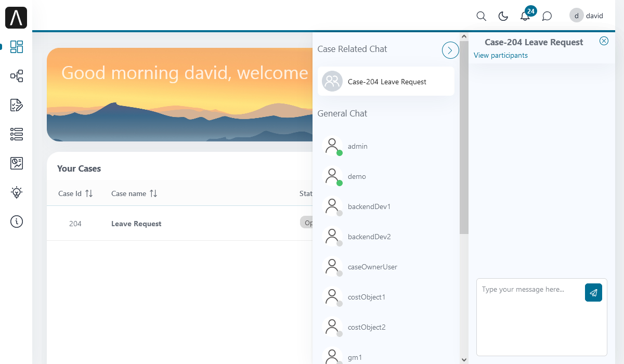624x364 pixels.
Task: Click the chat list scroll down arrow
Action: click(464, 359)
